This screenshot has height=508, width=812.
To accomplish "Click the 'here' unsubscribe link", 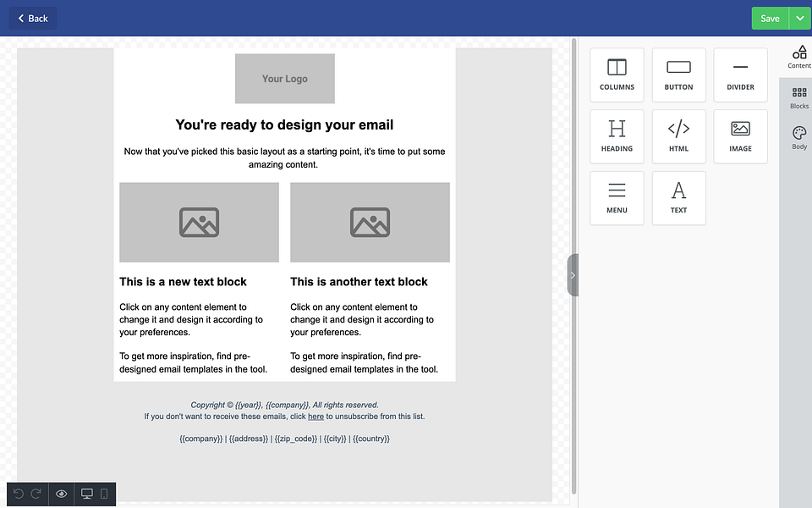I will point(315,417).
